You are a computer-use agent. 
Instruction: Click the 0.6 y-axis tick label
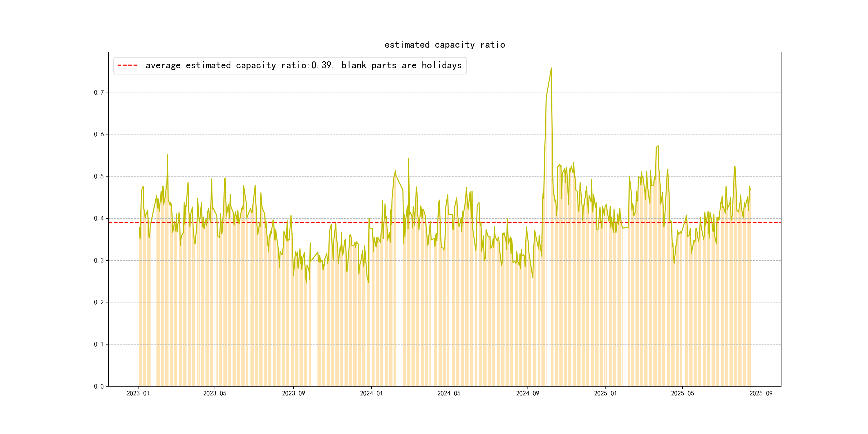pyautogui.click(x=99, y=134)
